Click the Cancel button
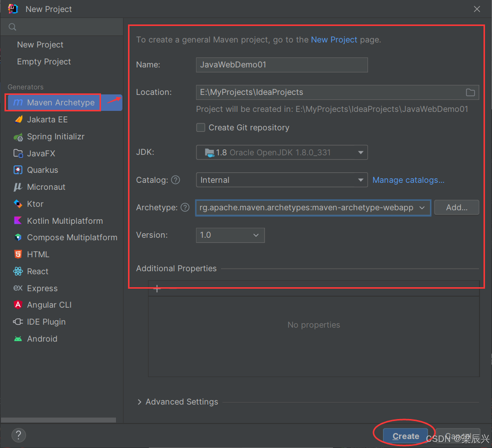492x448 pixels. 458,436
